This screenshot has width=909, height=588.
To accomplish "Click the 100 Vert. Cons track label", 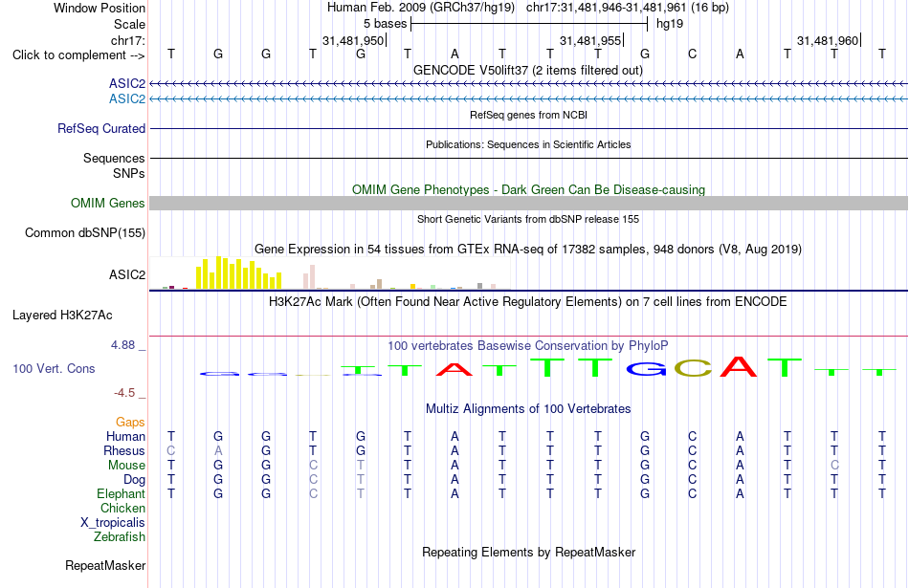I will (x=54, y=368).
